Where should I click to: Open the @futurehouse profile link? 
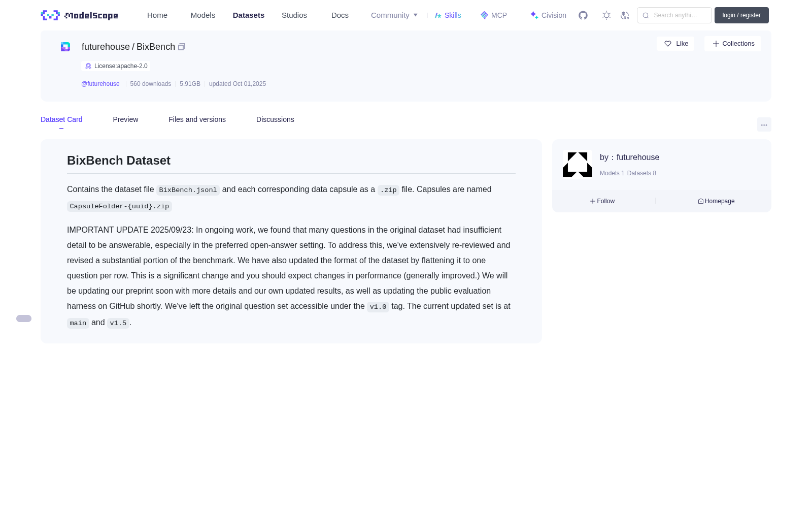tap(100, 84)
